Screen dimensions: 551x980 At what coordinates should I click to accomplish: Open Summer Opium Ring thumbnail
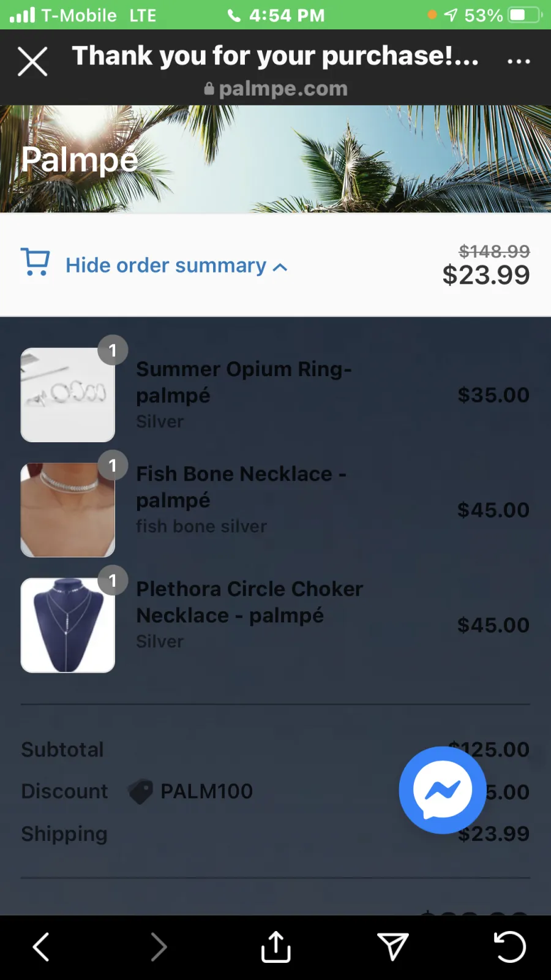pyautogui.click(x=68, y=395)
